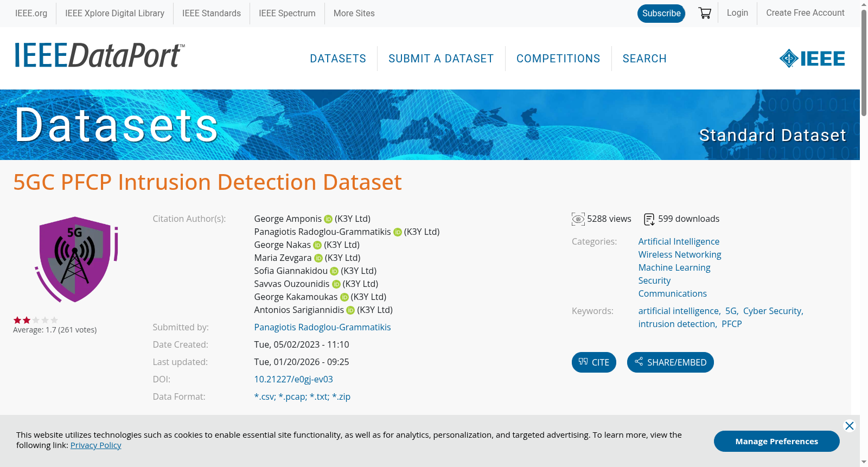Screen dimensions: 868x467
Task: Open Sofia Giannakidou ORCID icon
Action: click(x=334, y=271)
